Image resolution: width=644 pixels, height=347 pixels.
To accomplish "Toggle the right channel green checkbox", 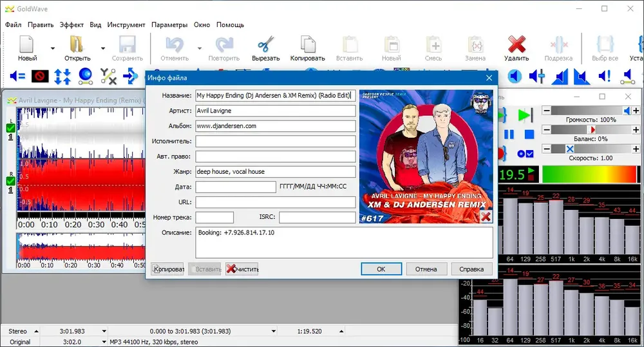I will (x=11, y=181).
